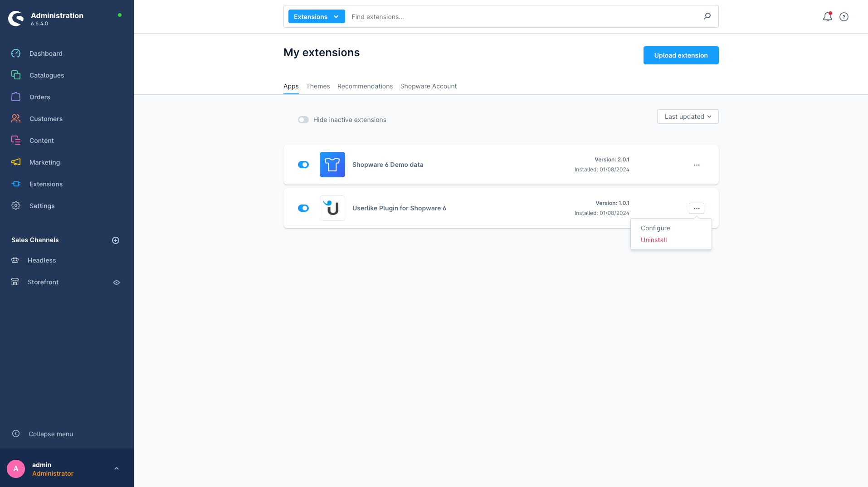Screen dimensions: 868x487
Task: Open the help question mark icon
Action: pyautogui.click(x=844, y=17)
